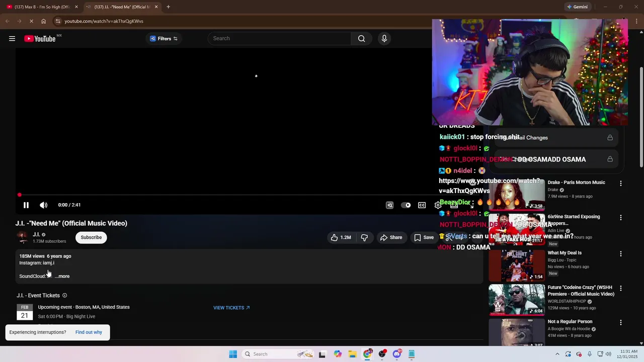Open Drake - Paris Morton Music video
This screenshot has height=362, width=644.
(x=576, y=183)
